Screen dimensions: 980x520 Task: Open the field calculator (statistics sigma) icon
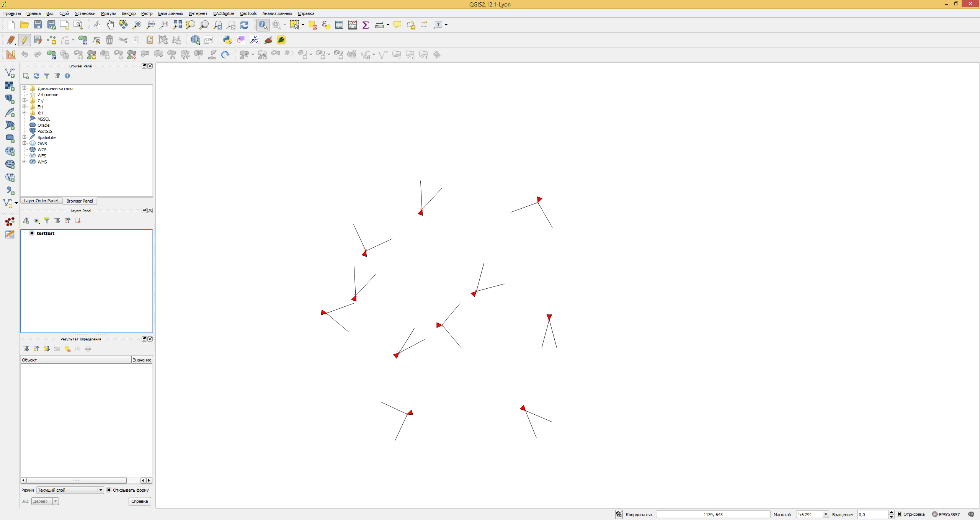pos(366,25)
